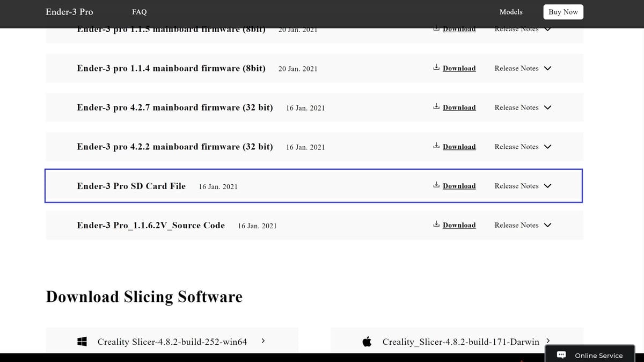This screenshot has height=362, width=644.
Task: Go to Ender-3 Pro product title in header
Action: [x=69, y=12]
